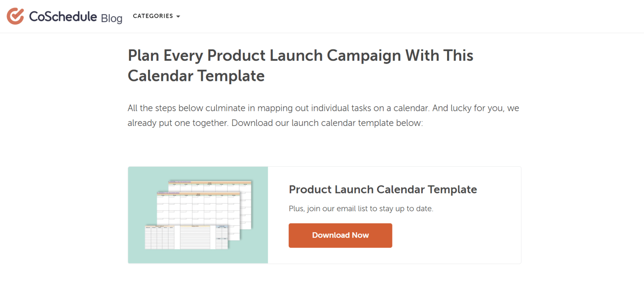Click the email list subtext in the card
Viewport: 644px width, 293px height.
[361, 208]
